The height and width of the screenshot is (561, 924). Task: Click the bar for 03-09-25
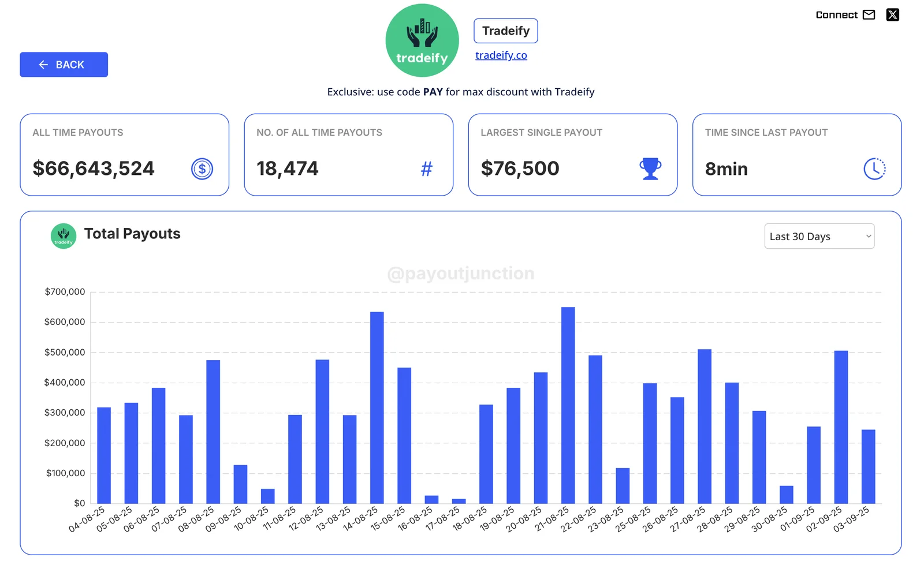point(869,466)
